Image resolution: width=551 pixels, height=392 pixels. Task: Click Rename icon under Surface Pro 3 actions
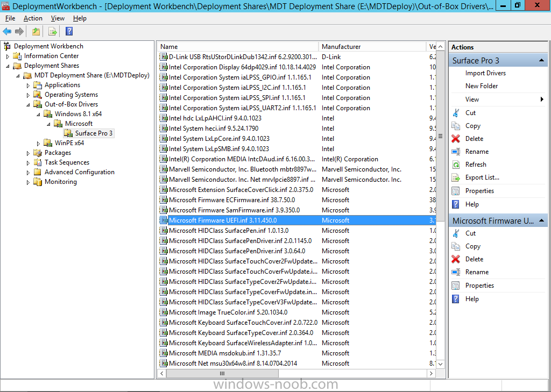[x=456, y=152]
